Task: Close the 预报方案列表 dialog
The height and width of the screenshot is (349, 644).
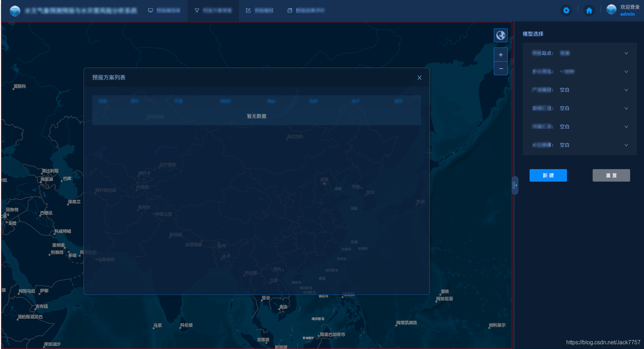Action: coord(420,78)
